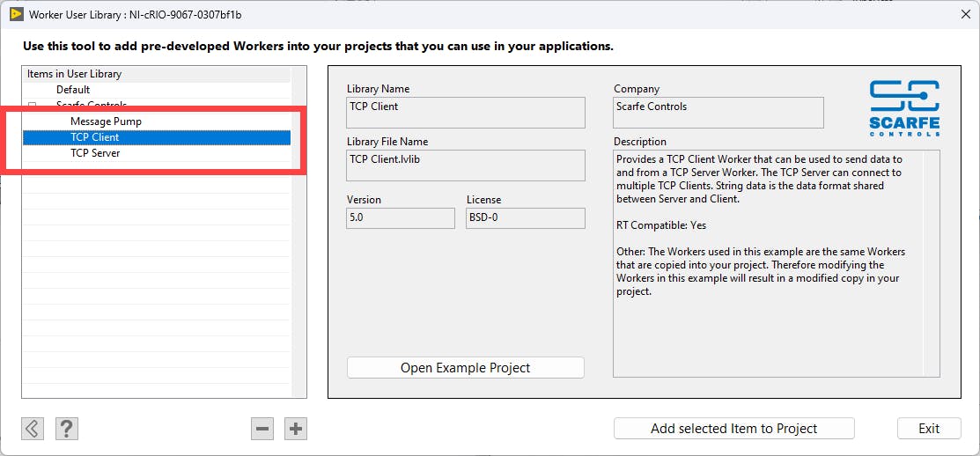Click the Description box vertical scrollbar

[x=933, y=263]
